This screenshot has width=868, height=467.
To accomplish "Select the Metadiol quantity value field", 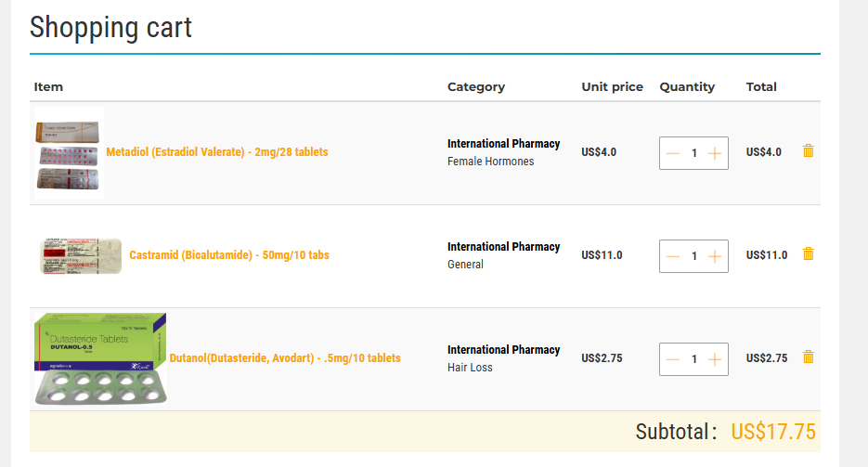I will pos(694,153).
